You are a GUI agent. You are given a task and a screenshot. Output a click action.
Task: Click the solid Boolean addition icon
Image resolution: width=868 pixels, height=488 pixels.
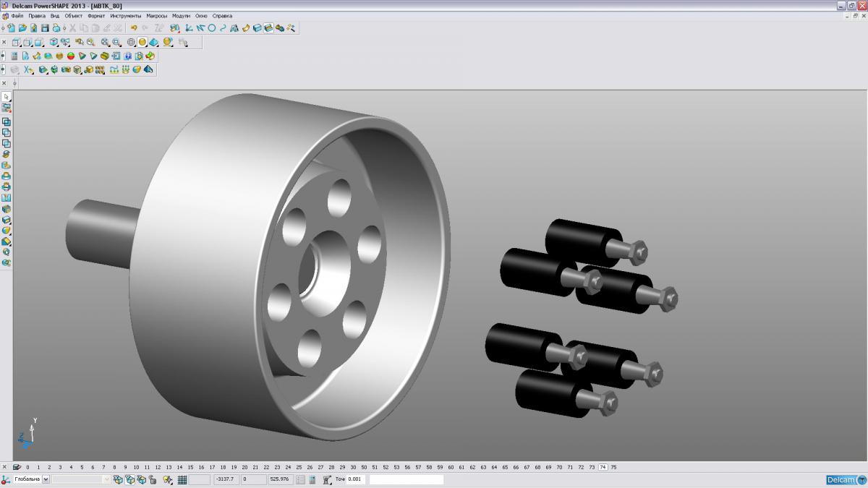[7, 122]
